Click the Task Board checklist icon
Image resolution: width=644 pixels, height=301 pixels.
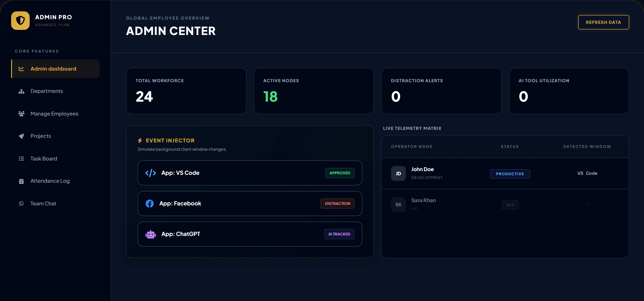21,159
